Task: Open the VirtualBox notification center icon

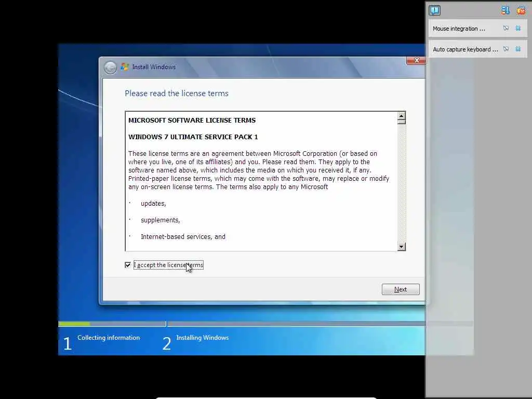Action: (434, 10)
